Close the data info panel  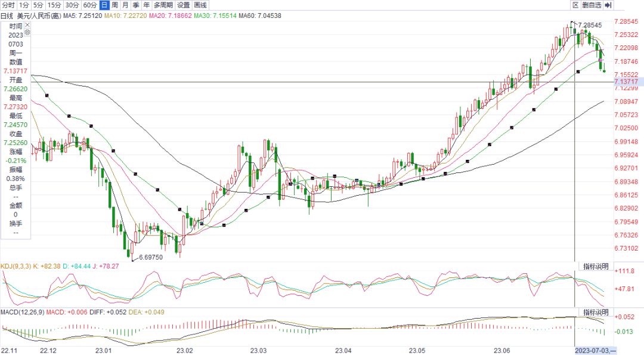point(27,25)
